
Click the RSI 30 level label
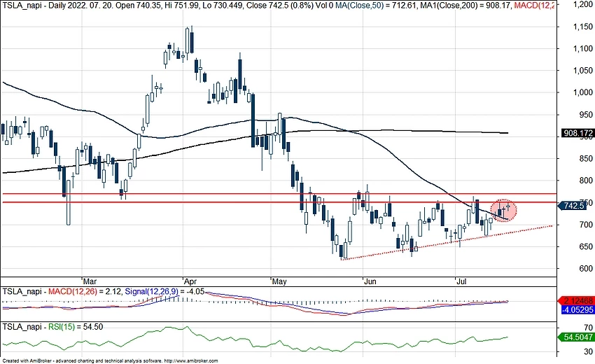589,352
